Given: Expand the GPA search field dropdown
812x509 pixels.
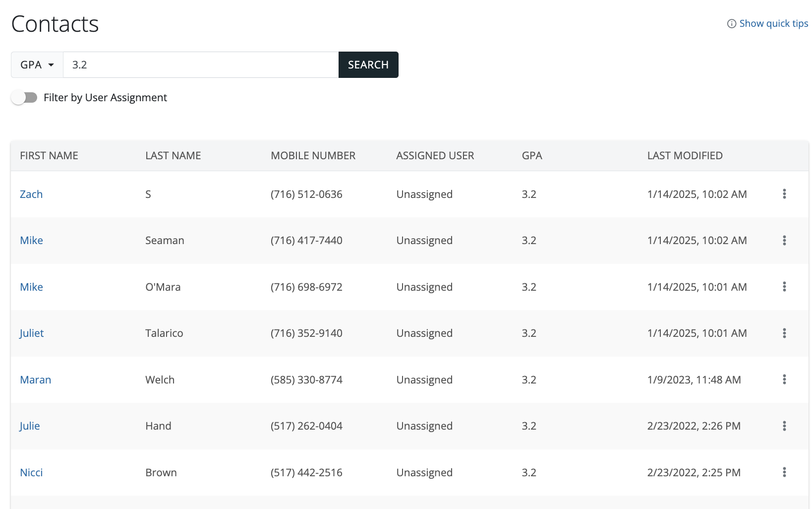Looking at the screenshot, I should pyautogui.click(x=37, y=65).
